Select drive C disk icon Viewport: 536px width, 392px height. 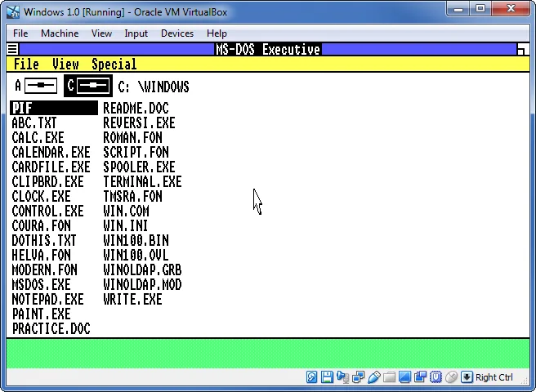tap(93, 86)
